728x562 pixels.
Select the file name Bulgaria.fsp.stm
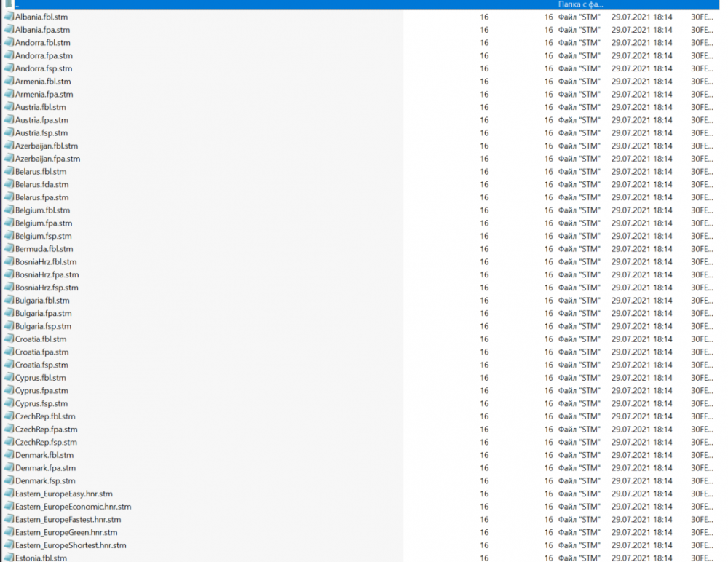coord(43,326)
